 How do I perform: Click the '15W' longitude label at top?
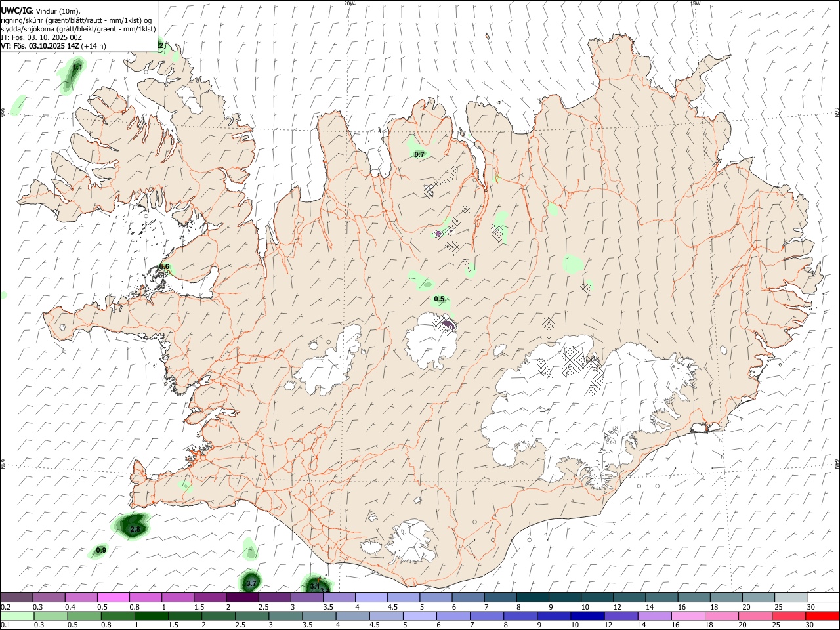pyautogui.click(x=695, y=3)
